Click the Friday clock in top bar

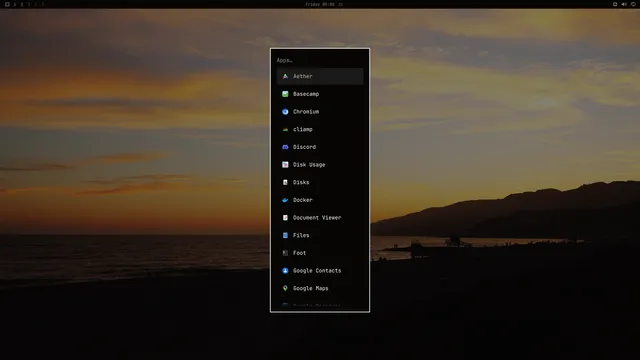coord(320,4)
